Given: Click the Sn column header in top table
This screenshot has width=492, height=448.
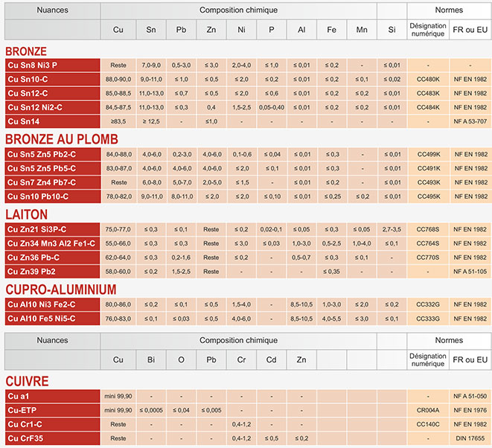Looking at the screenshot, I should 151,30.
